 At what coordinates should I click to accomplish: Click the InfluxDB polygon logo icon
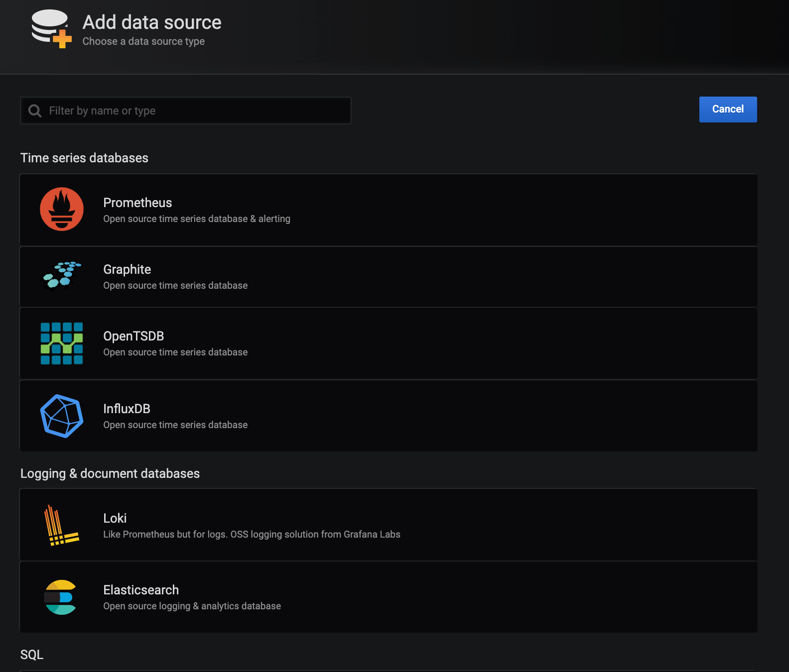[x=62, y=416]
